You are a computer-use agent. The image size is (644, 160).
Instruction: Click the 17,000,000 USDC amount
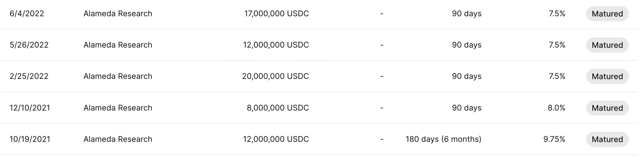276,14
